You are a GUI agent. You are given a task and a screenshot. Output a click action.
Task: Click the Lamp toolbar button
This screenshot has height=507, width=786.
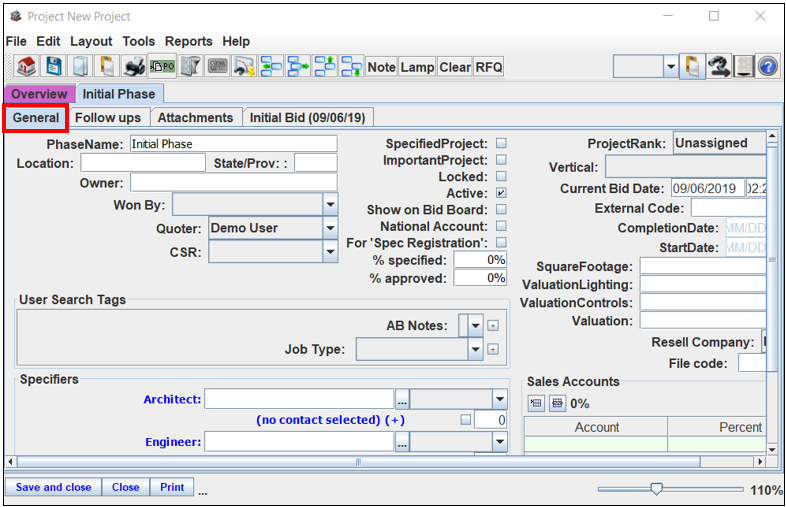pos(417,67)
